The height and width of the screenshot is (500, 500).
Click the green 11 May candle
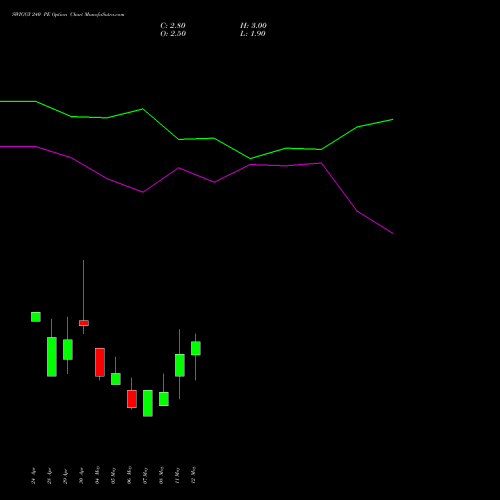pos(180,365)
